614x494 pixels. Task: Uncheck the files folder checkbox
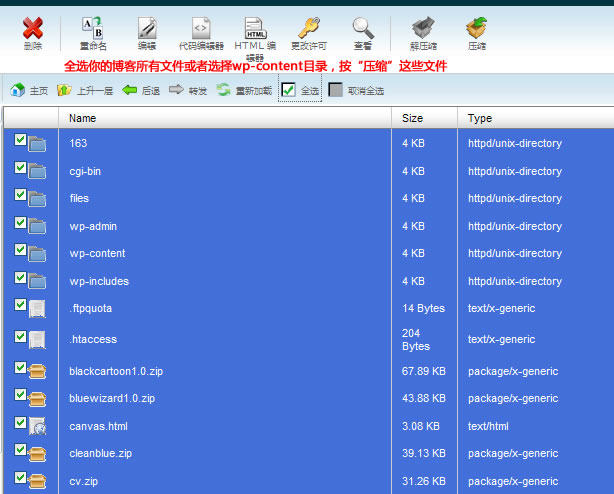(x=20, y=195)
